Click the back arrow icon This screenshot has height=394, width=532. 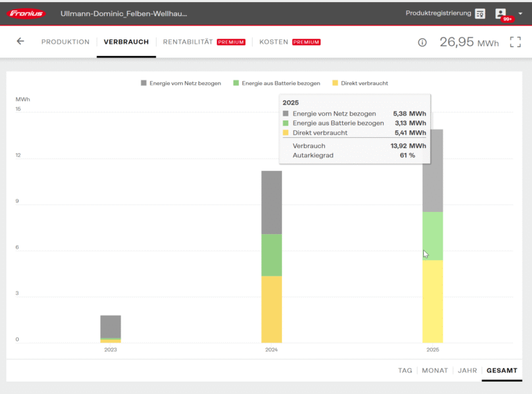(x=20, y=42)
